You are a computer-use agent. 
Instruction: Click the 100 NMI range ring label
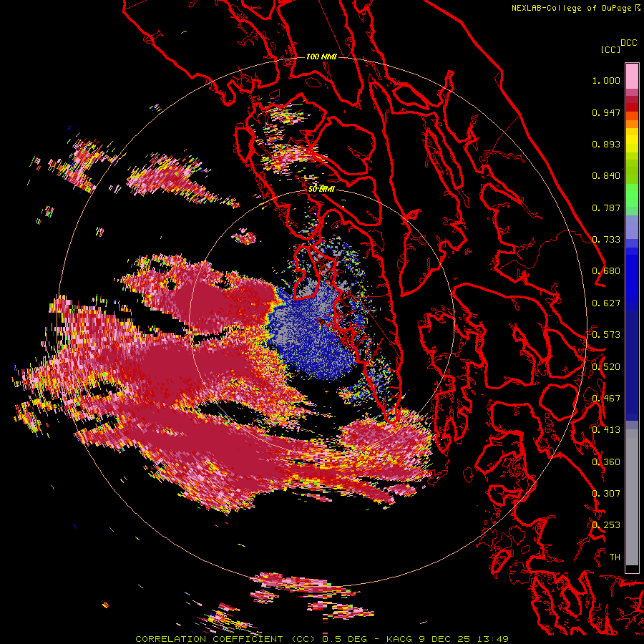point(321,57)
